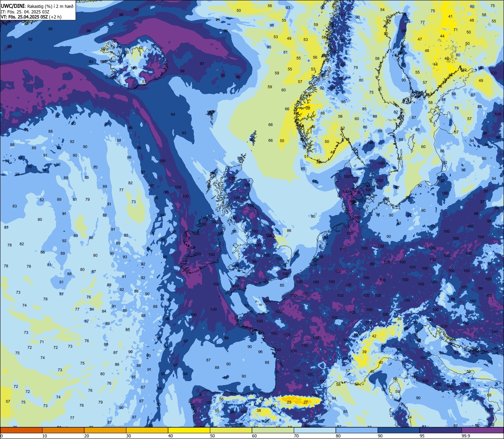Click the golden 30–40 legend swatch
The image size is (504, 439).
click(x=147, y=430)
